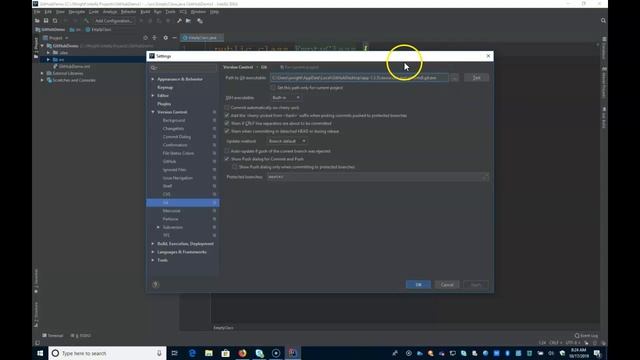Image resolution: width=640 pixels, height=360 pixels.
Task: Select File Status Colors settings page
Action: (x=178, y=153)
